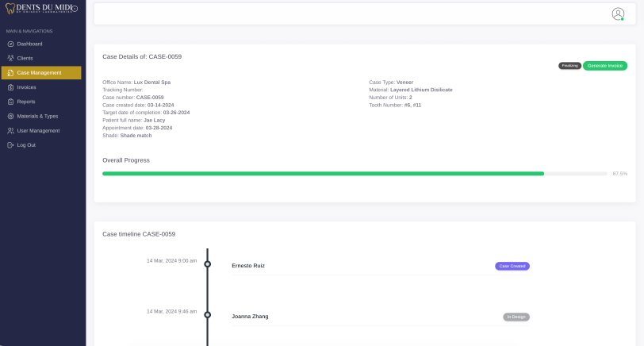Click the Shade match value
The width and height of the screenshot is (644, 346).
pos(136,136)
